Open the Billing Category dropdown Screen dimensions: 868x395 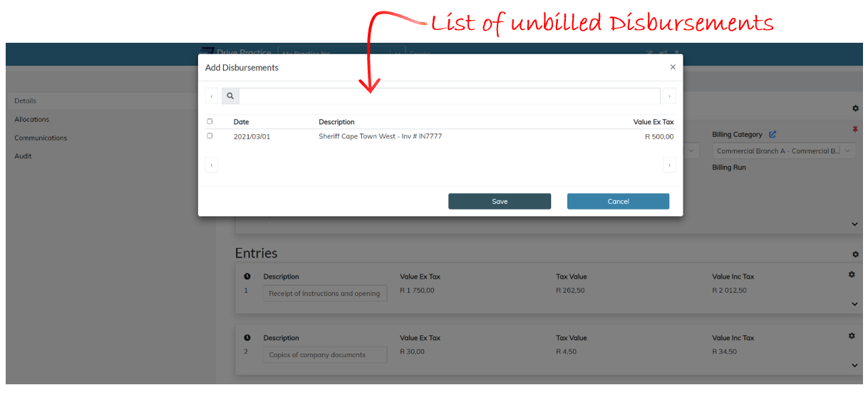[783, 151]
